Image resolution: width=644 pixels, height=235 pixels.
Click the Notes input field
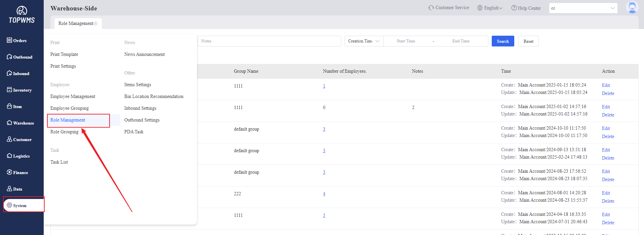click(x=269, y=41)
